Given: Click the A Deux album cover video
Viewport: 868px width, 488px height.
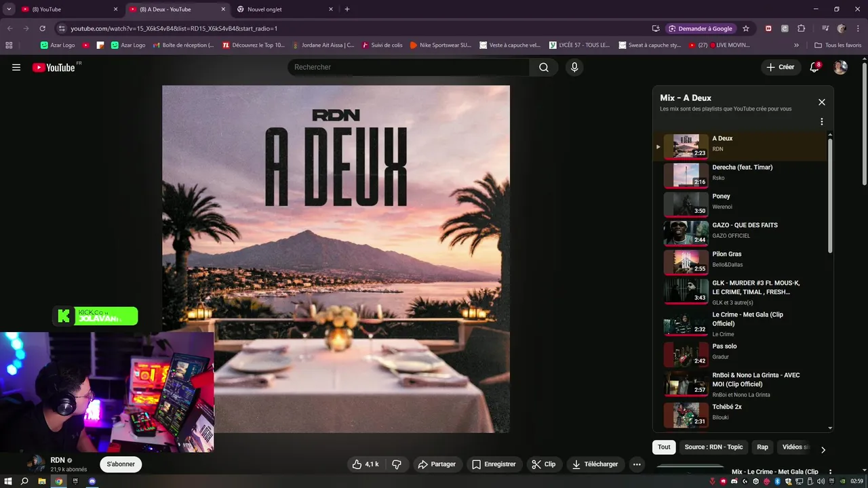Looking at the screenshot, I should [336, 259].
